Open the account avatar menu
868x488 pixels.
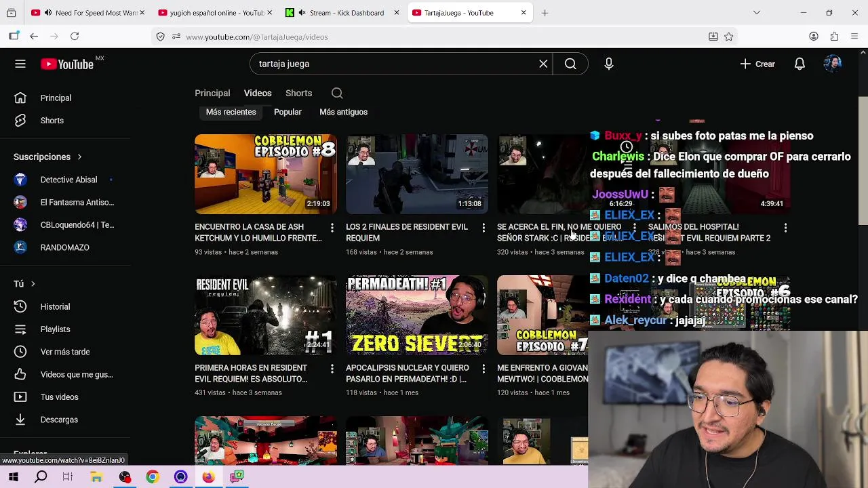(x=833, y=64)
